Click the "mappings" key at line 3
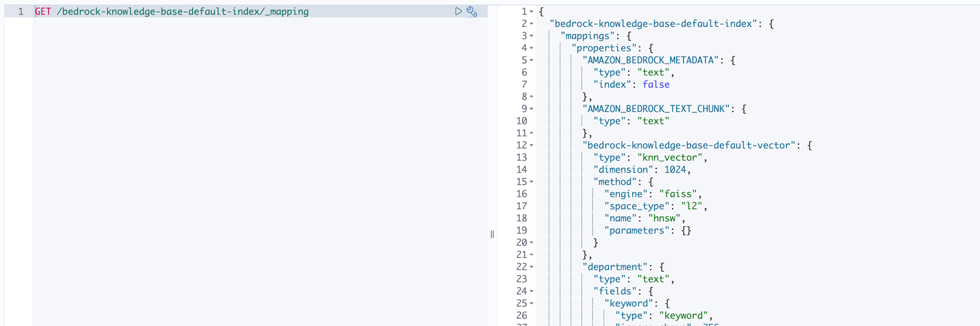The height and width of the screenshot is (326, 980). tap(588, 36)
